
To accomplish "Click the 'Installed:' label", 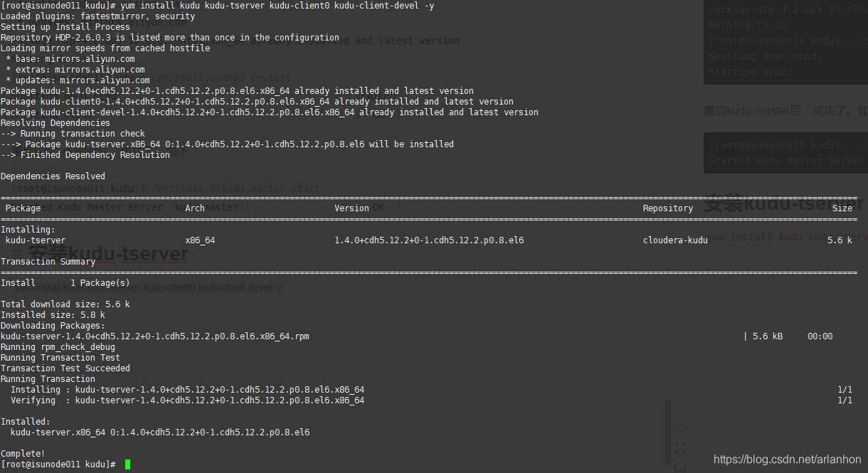I will click(x=26, y=422).
